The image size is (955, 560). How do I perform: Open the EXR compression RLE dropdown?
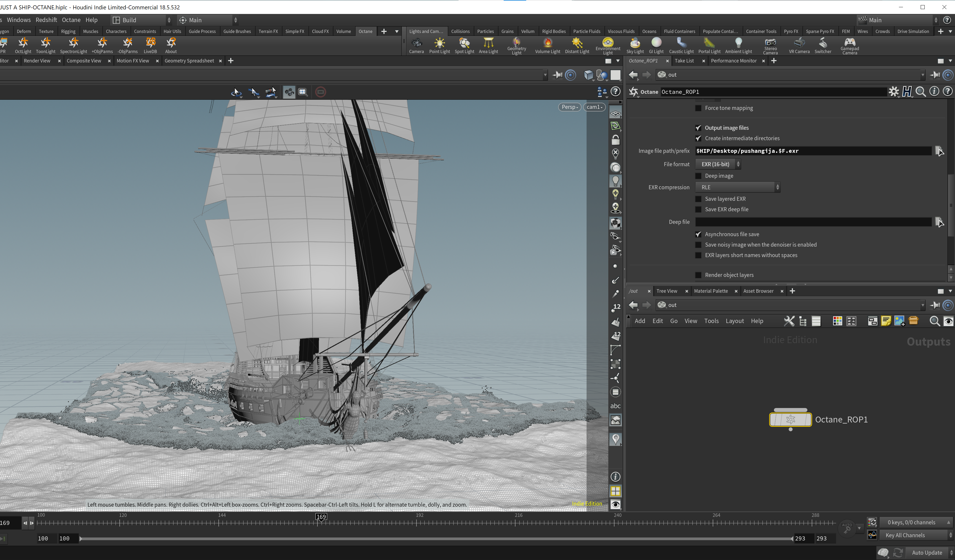point(737,187)
